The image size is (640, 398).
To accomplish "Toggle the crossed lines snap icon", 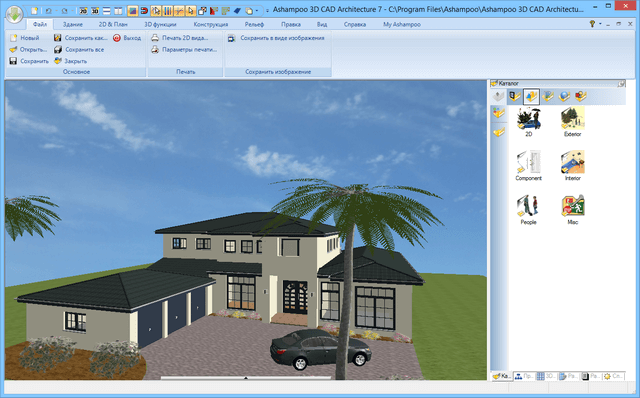I will pyautogui.click(x=179, y=11).
